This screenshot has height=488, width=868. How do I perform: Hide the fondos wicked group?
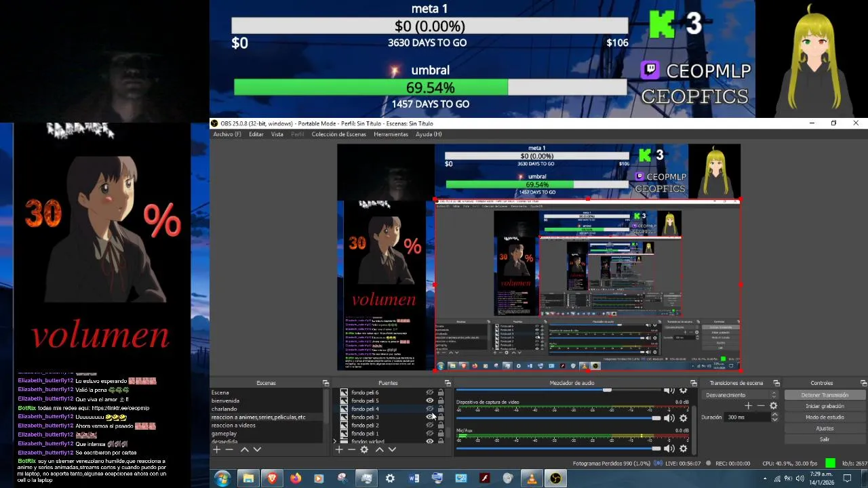coord(429,441)
